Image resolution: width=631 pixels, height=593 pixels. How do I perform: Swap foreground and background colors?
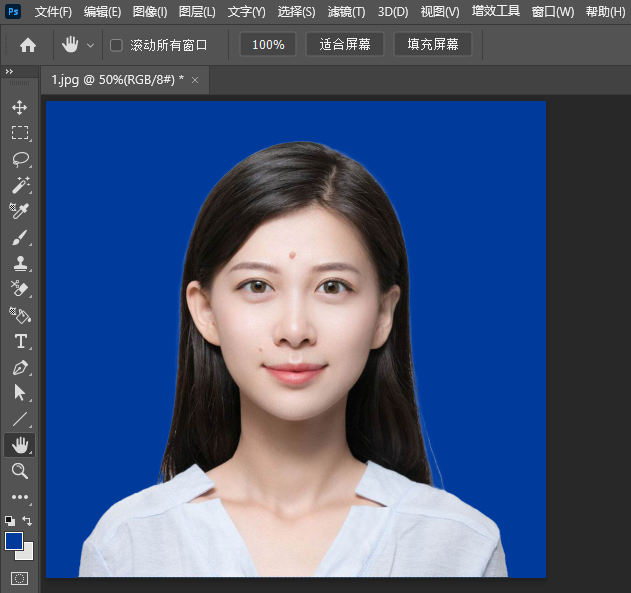[x=27, y=521]
